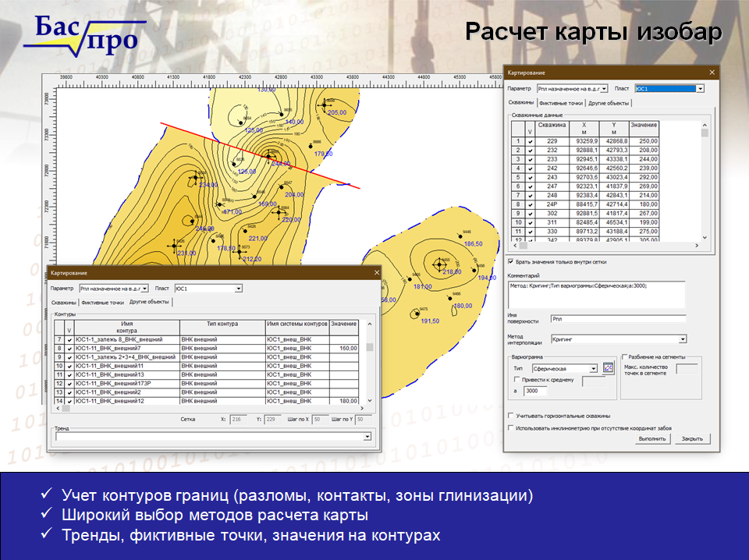The width and height of the screenshot is (749, 560).
Task: Select the 160,00 value for ЮС1-11_ВНК_внешний7
Action: 344,349
